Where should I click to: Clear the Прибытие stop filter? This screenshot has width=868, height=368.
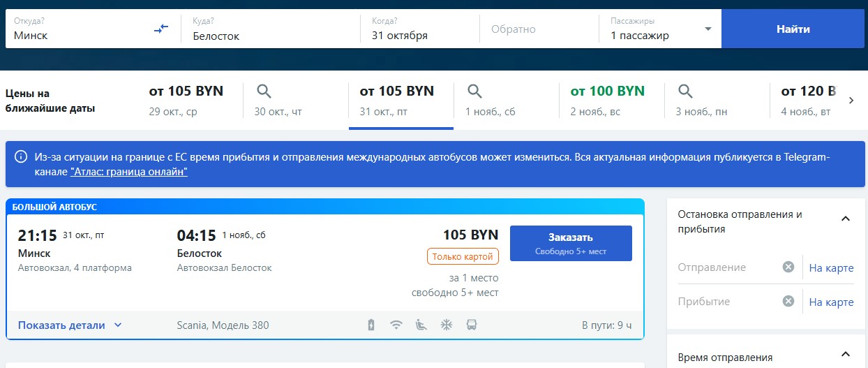(788, 301)
